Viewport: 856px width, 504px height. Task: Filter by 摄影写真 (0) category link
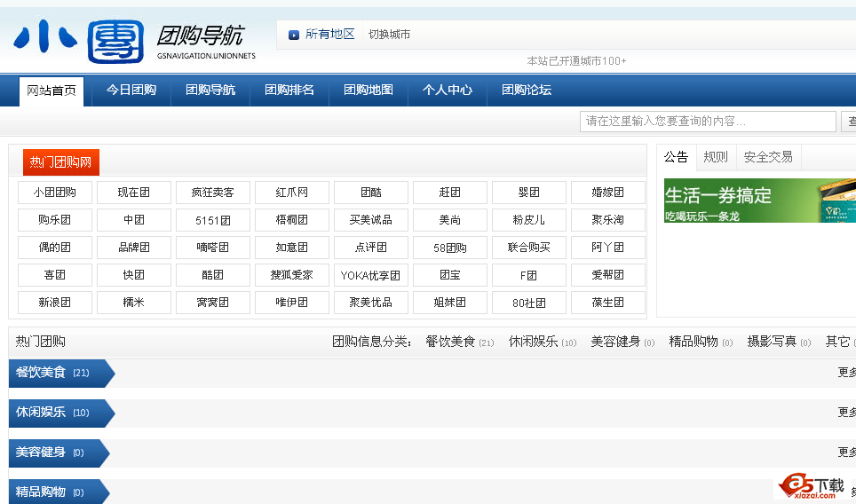pyautogui.click(x=779, y=342)
